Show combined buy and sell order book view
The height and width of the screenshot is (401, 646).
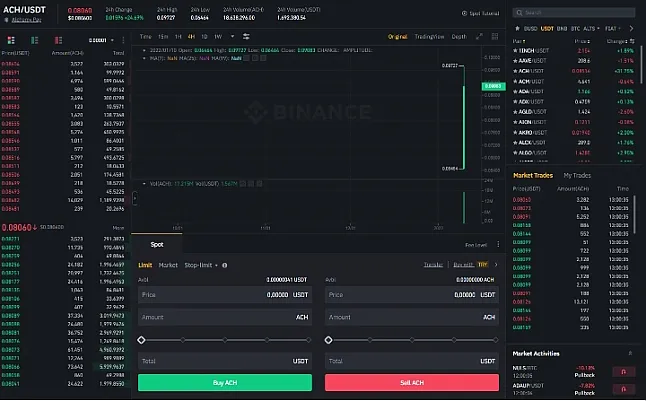(11, 40)
